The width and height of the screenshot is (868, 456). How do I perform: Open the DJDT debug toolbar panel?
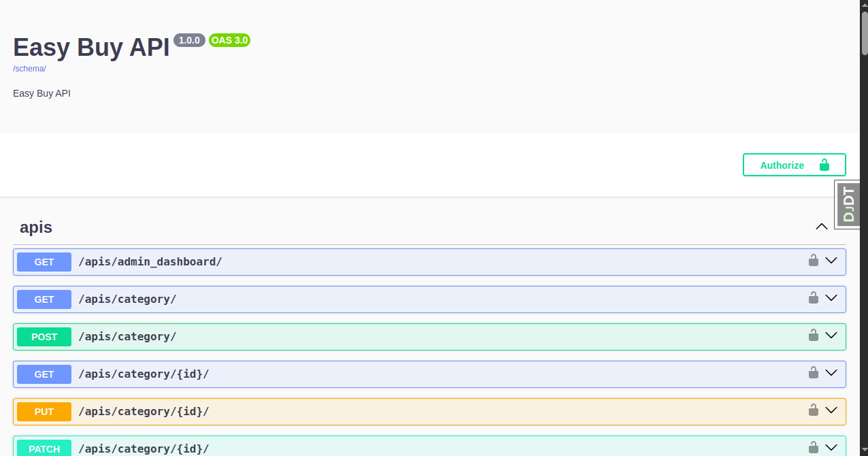[848, 203]
